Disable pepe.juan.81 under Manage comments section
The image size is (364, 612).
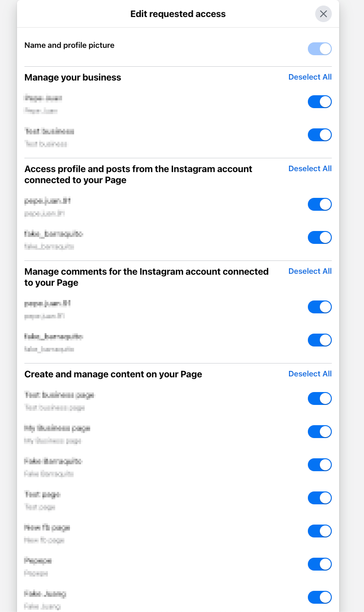tap(319, 307)
